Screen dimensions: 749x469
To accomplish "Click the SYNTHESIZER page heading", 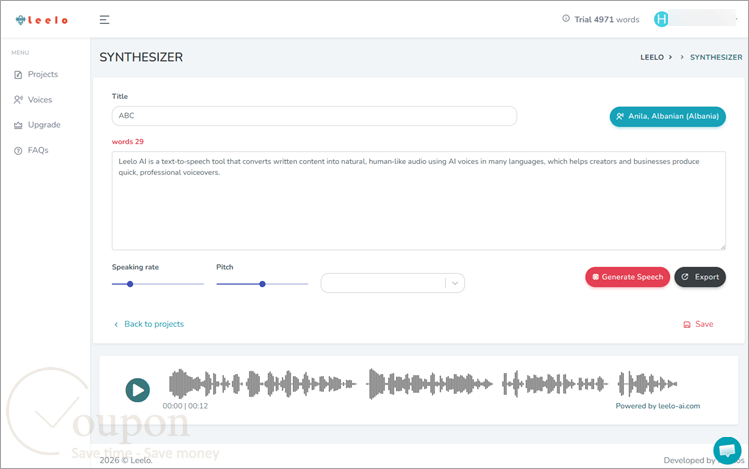I will coord(141,57).
